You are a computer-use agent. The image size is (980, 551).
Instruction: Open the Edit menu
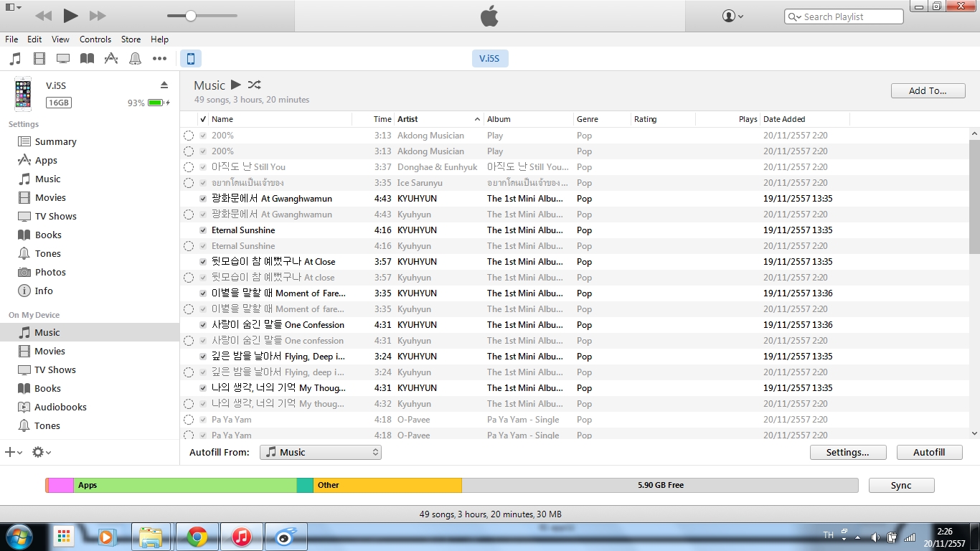tap(34, 39)
